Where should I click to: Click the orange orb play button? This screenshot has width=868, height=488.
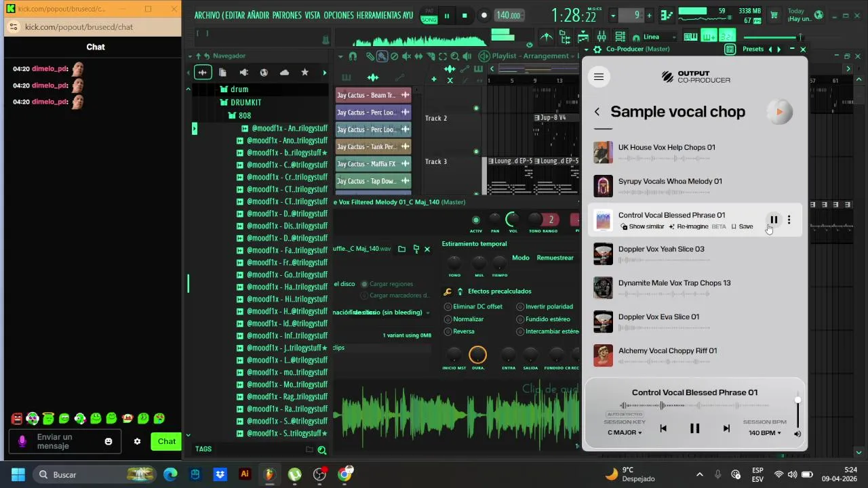point(780,112)
